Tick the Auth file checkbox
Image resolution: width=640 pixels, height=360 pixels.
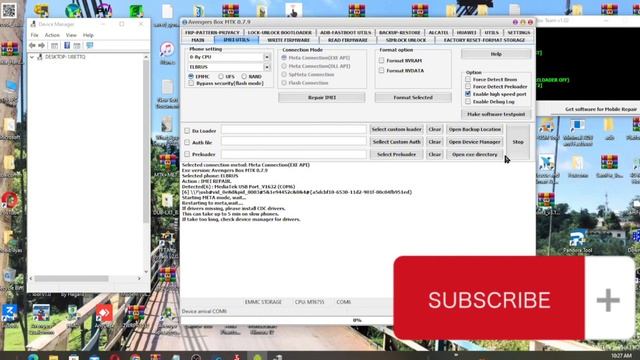pos(187,142)
